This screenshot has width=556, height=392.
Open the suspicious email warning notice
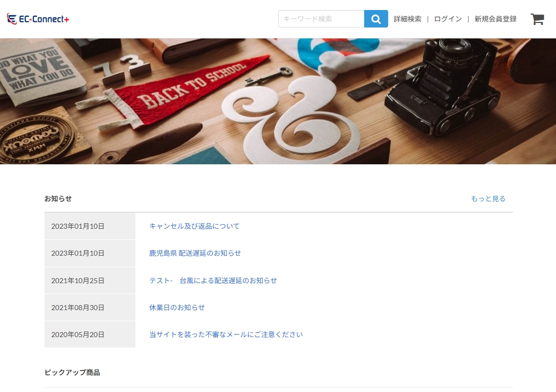(225, 335)
